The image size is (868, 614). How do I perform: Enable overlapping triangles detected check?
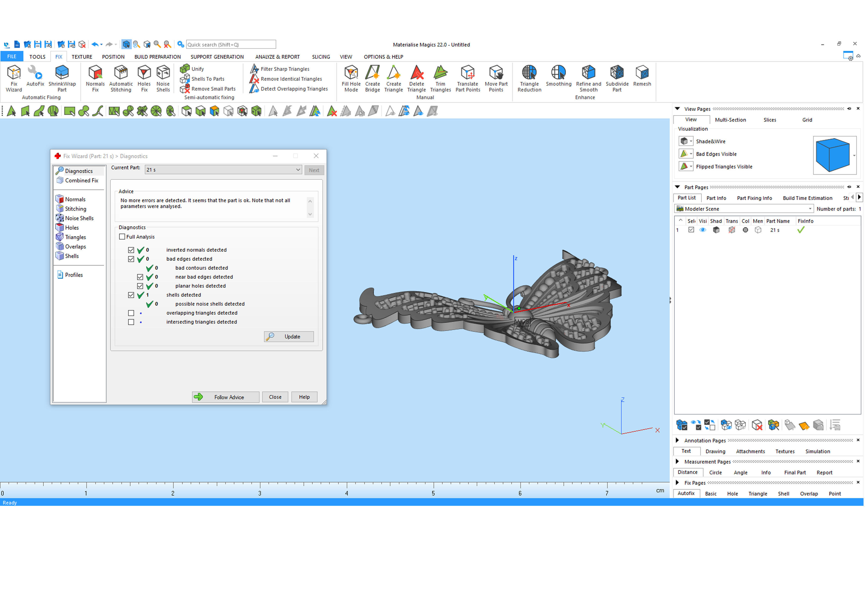(131, 313)
